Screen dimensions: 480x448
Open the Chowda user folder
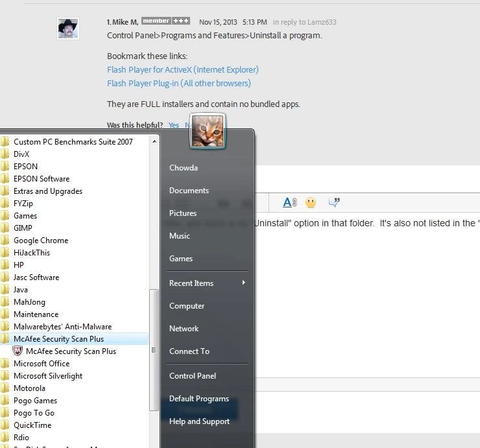(x=184, y=168)
